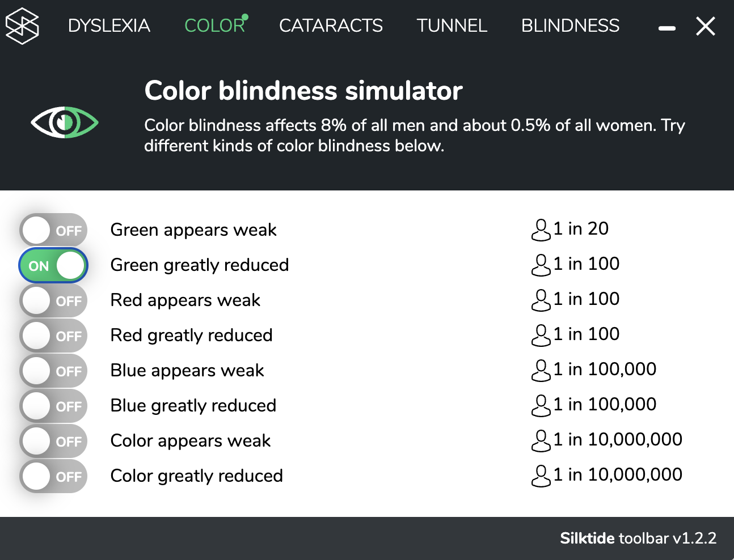Open the CATARACTS tab

click(331, 26)
